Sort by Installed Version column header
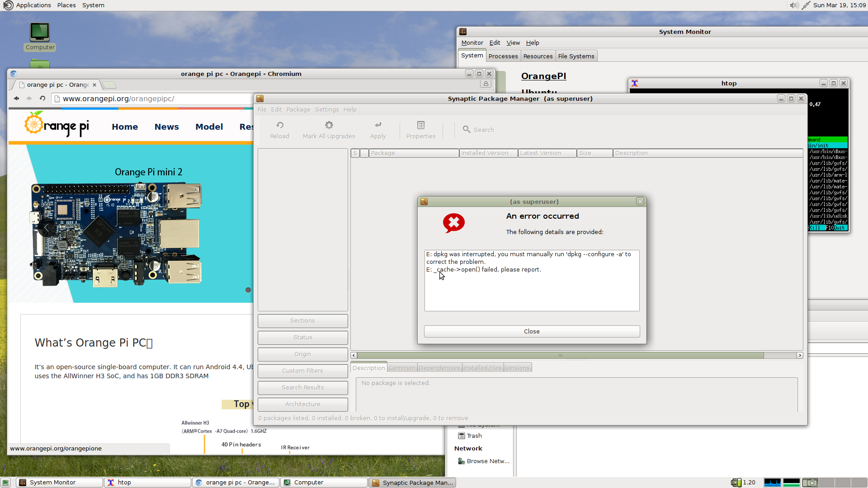Screen dimensions: 868x488 pos(488,153)
